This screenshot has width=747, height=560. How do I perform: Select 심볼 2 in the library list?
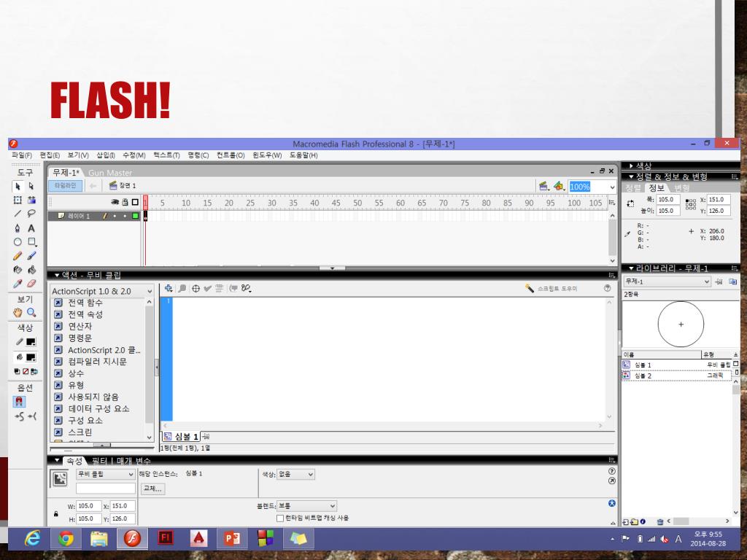pyautogui.click(x=676, y=376)
